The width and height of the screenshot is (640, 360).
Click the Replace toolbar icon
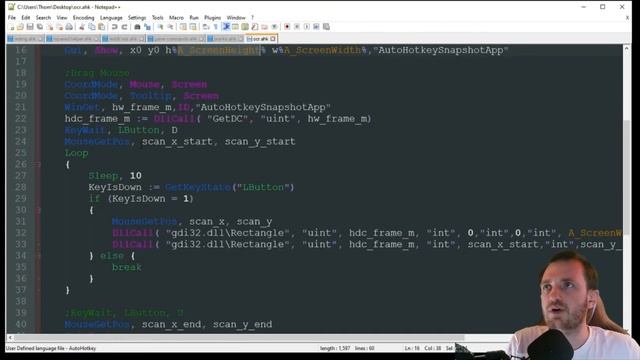click(147, 27)
